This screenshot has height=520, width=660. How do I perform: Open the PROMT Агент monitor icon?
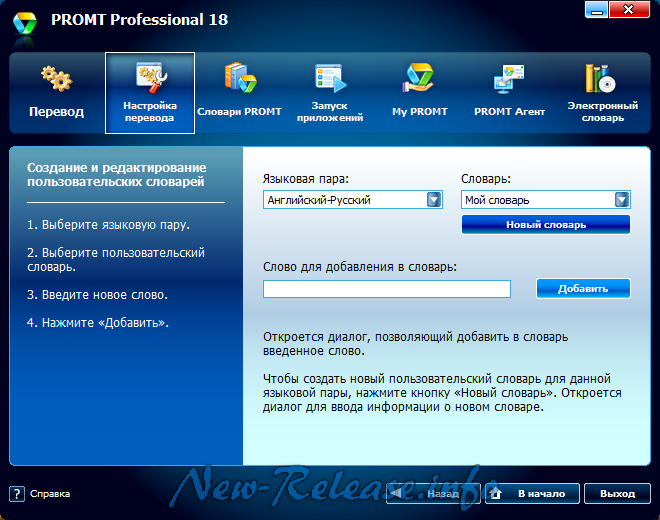(x=509, y=79)
